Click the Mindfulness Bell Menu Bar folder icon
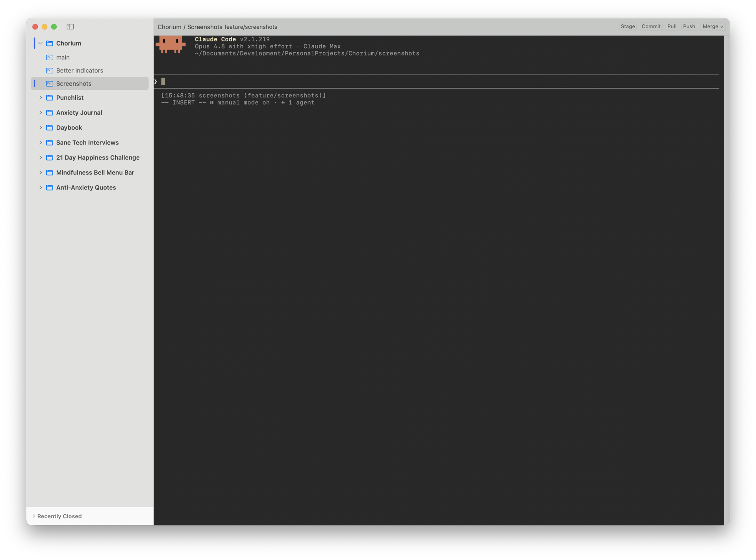The image size is (756, 560). click(x=50, y=172)
